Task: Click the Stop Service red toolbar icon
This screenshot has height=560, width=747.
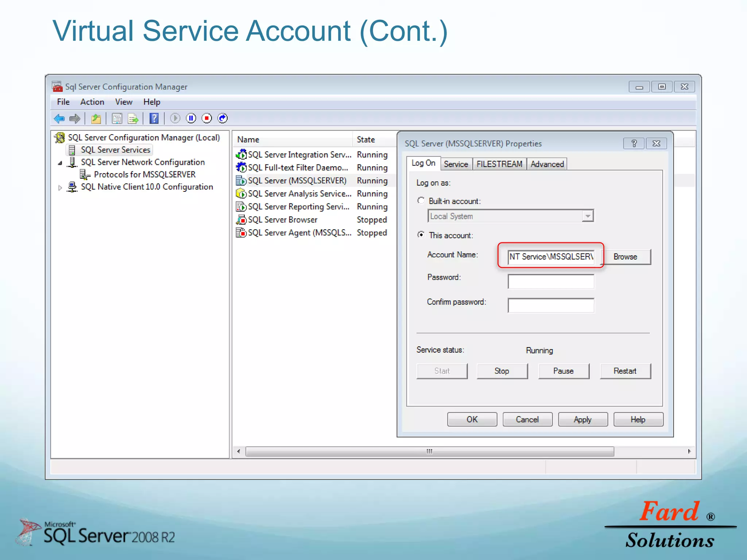Action: click(x=207, y=118)
